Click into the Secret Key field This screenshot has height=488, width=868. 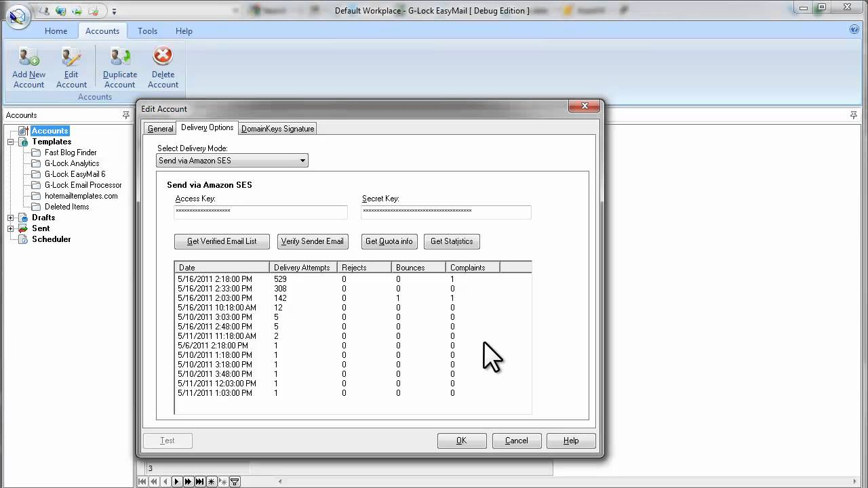pos(446,211)
